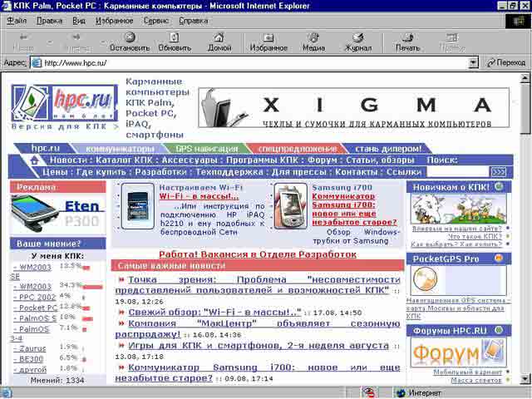The width and height of the screenshot is (532, 399).
Task: Open the Избранное menu in the menu bar
Action: [x=115, y=21]
